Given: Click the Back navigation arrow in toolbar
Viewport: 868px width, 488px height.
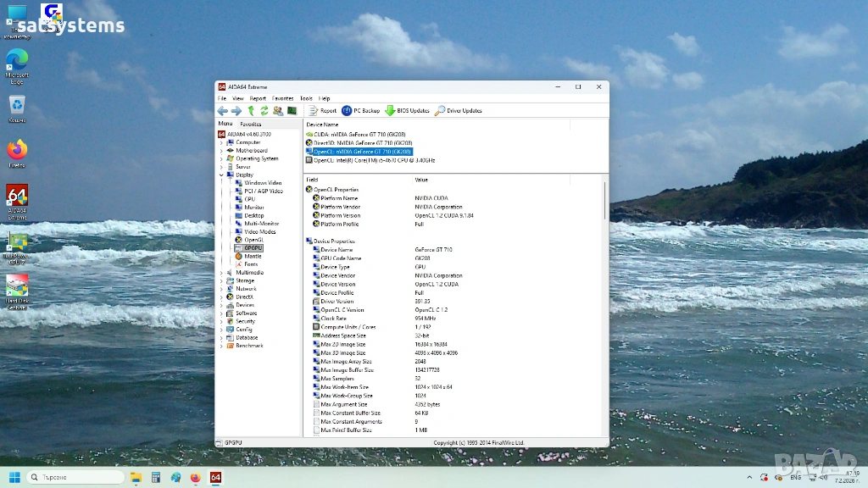Looking at the screenshot, I should coord(222,111).
